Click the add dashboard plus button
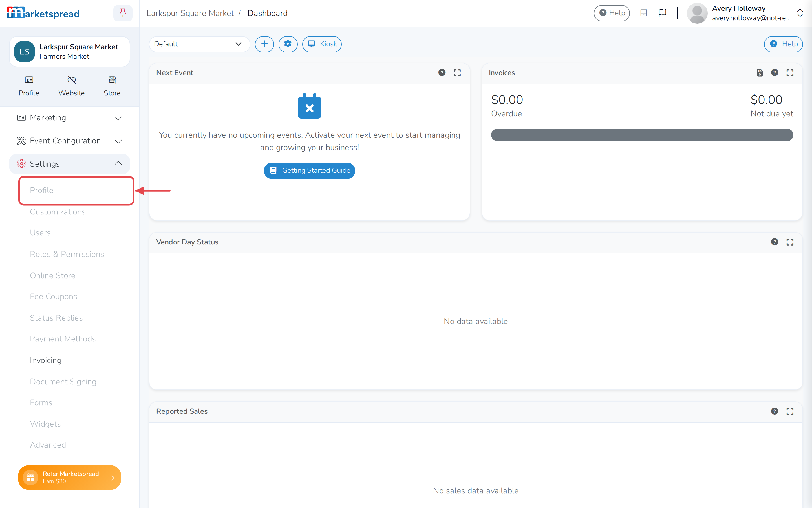This screenshot has height=508, width=812. coord(264,44)
